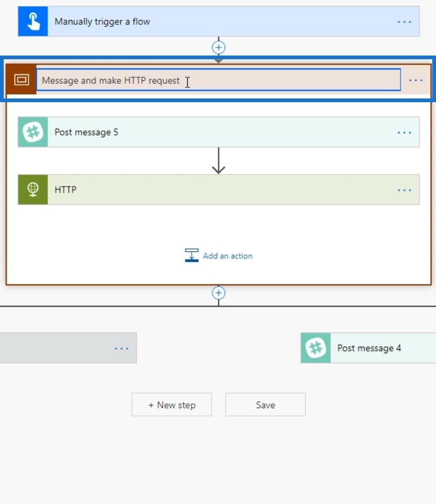Expand the HTTP action card
Screen dimensions: 436x504
pyautogui.click(x=210, y=189)
